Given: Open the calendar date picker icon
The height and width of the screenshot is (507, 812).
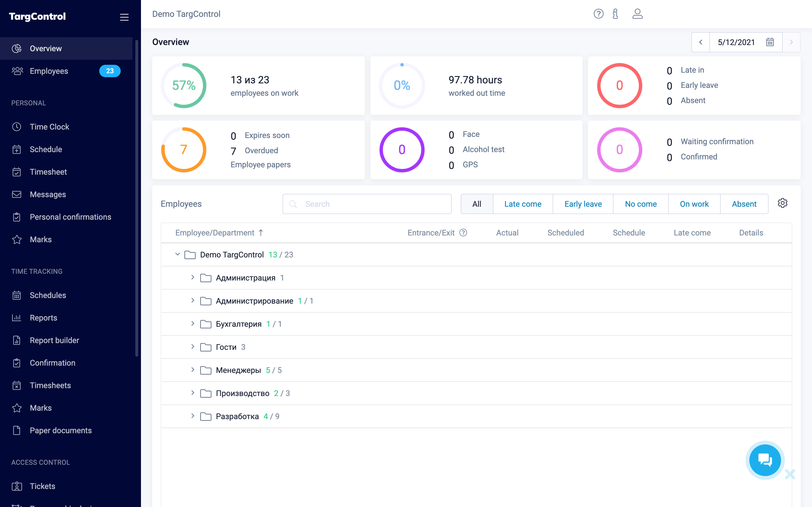Looking at the screenshot, I should click(770, 42).
